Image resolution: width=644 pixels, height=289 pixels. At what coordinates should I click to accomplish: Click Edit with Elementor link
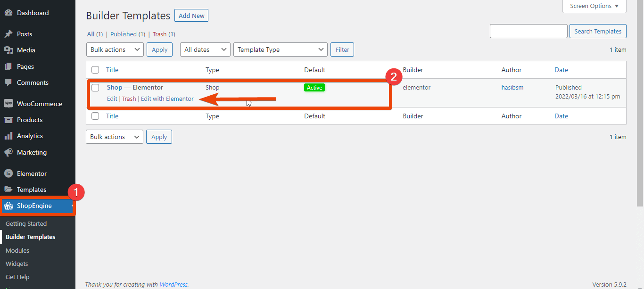point(167,99)
